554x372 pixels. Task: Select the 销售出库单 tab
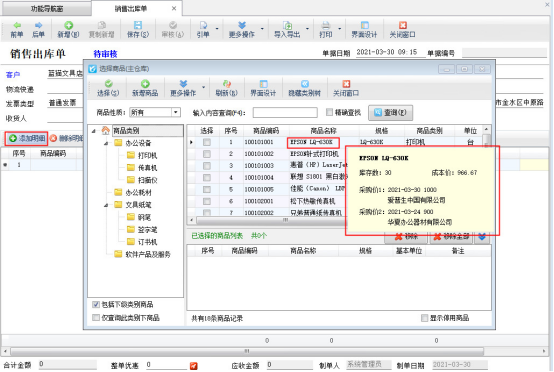coord(131,8)
